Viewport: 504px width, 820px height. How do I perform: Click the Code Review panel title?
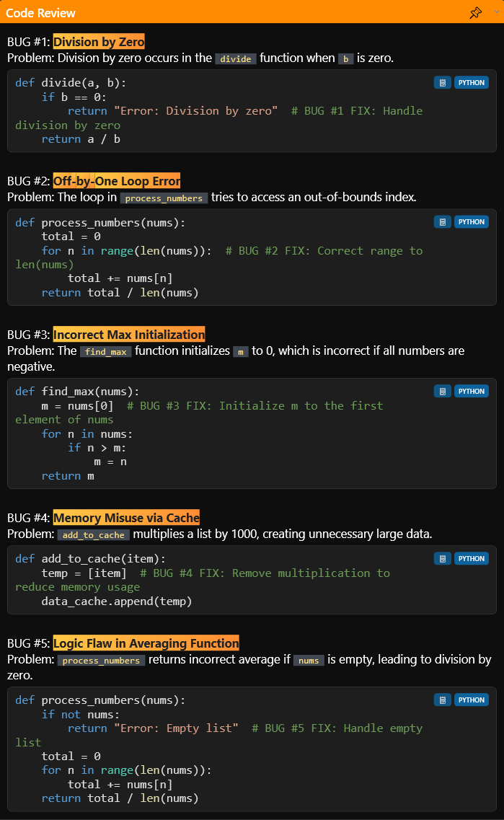tap(40, 13)
